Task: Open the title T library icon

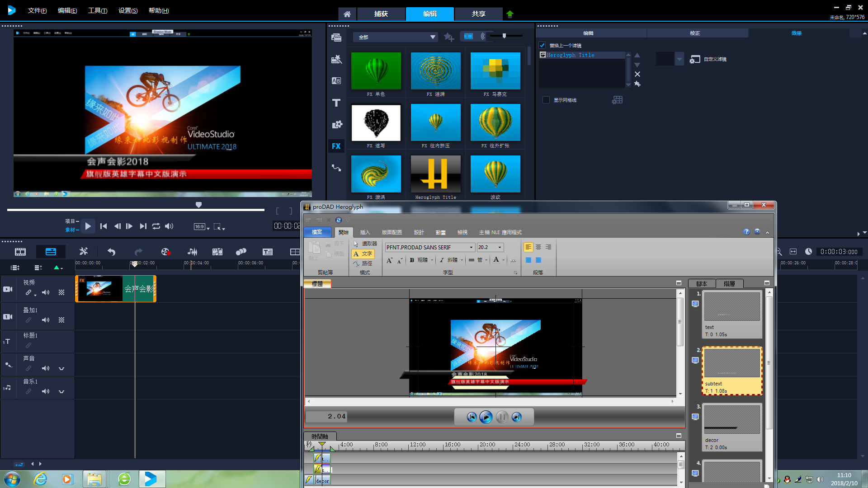Action: pos(336,103)
